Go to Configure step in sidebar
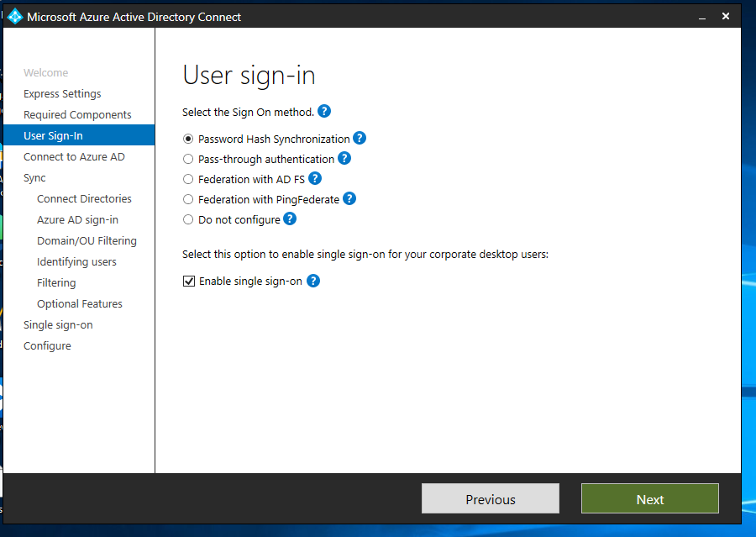The height and width of the screenshot is (537, 756). (x=47, y=346)
